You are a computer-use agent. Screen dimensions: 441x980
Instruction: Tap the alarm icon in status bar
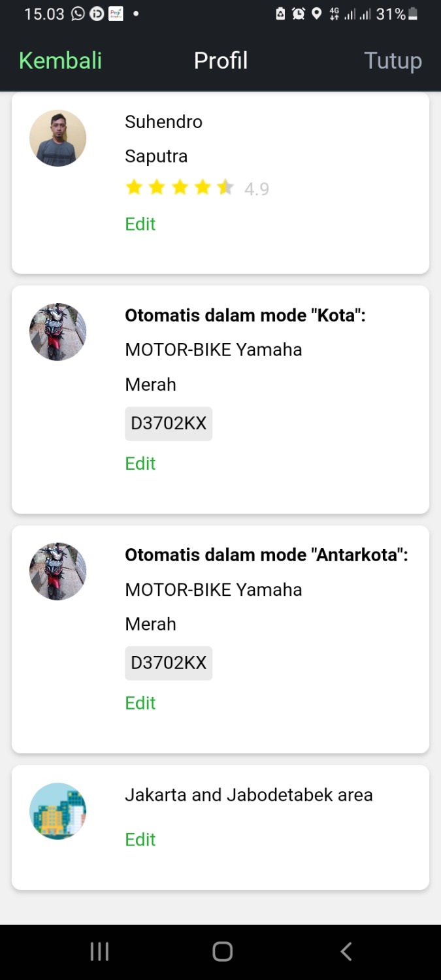299,14
